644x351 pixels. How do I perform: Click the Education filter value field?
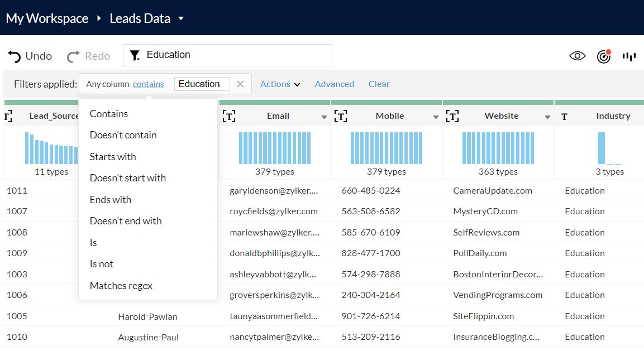point(202,84)
